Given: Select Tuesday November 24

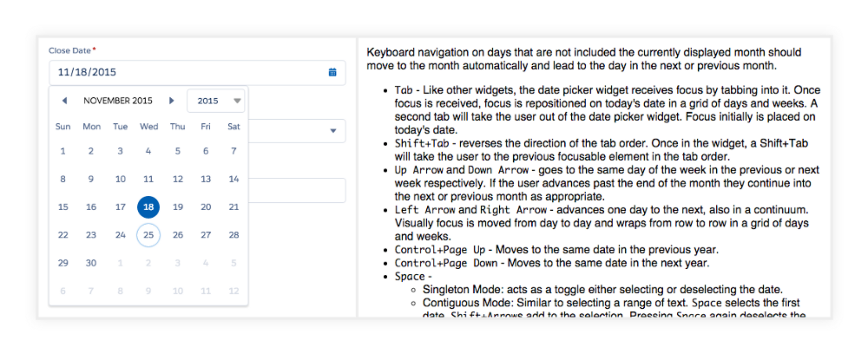Looking at the screenshot, I should 120,235.
